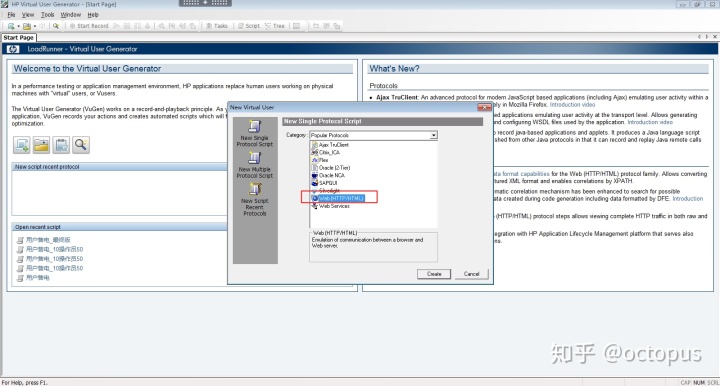Open Introduction video link after Mozilla Firefox
Screen dimensions: 720x386
(572, 105)
